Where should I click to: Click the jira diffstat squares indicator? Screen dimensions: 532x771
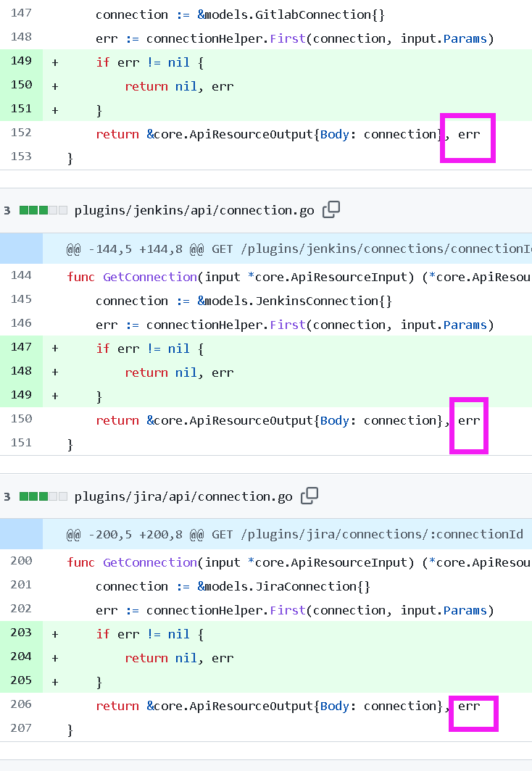point(43,496)
